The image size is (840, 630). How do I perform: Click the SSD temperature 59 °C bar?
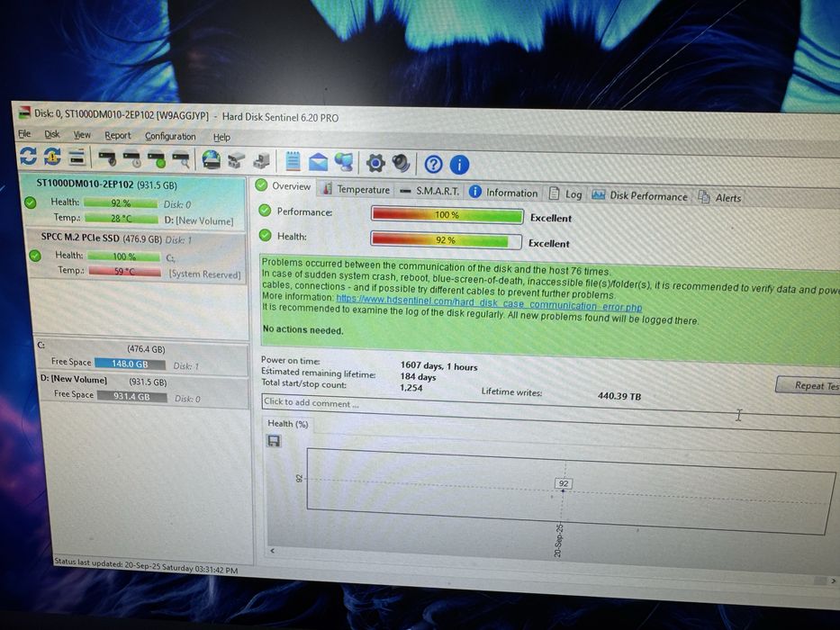point(125,272)
